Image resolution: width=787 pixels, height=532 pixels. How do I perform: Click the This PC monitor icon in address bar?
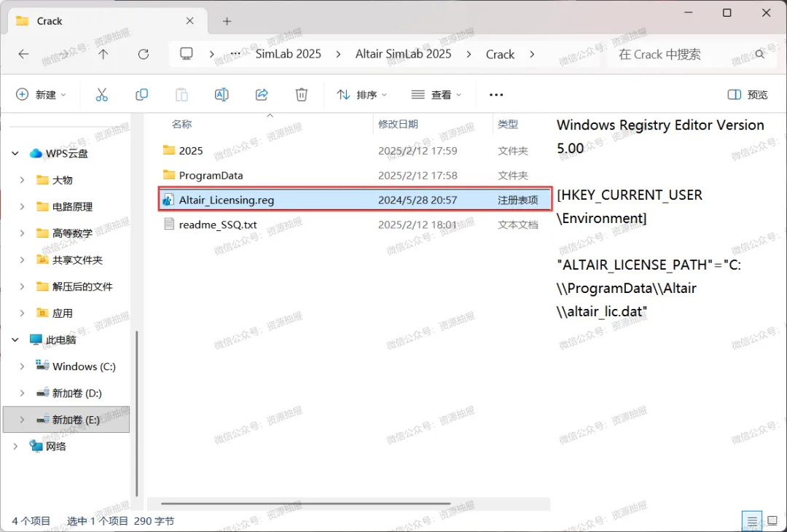pyautogui.click(x=187, y=54)
